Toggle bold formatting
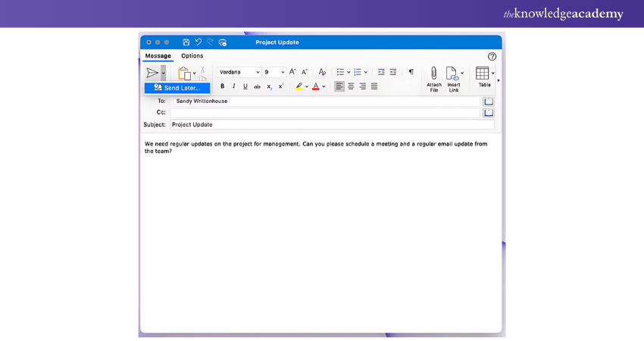Image resolution: width=644 pixels, height=341 pixels. [222, 86]
